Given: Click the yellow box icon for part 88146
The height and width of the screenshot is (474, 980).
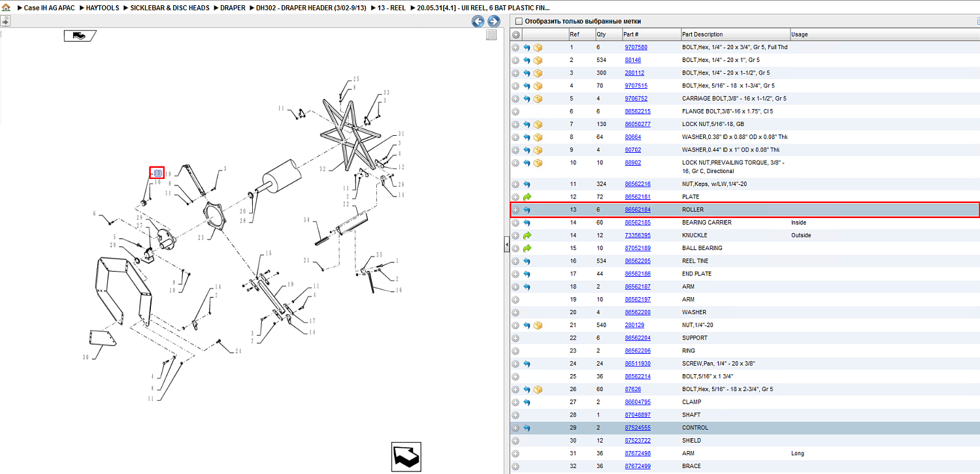Looking at the screenshot, I should click(538, 60).
